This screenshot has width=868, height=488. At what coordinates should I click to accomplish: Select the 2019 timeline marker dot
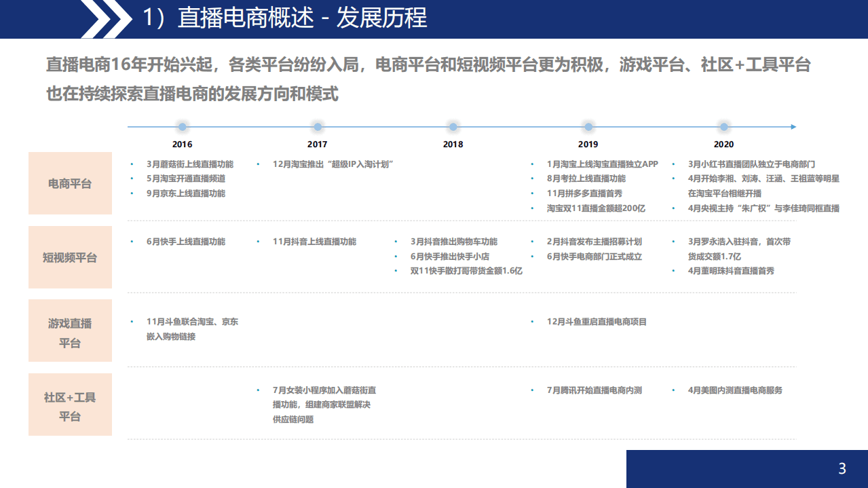[588, 126]
